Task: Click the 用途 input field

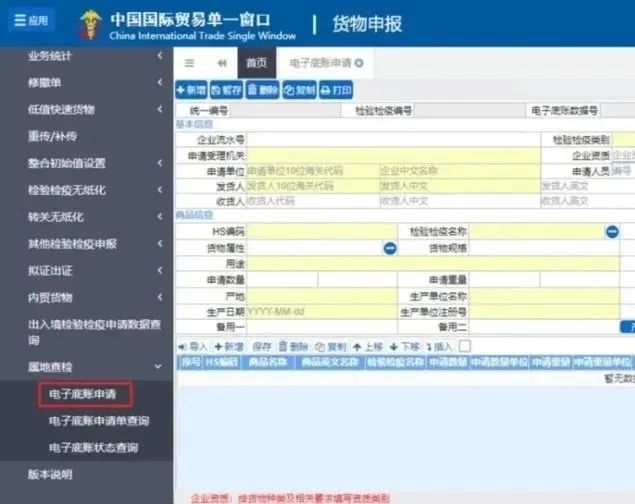Action: (433, 264)
